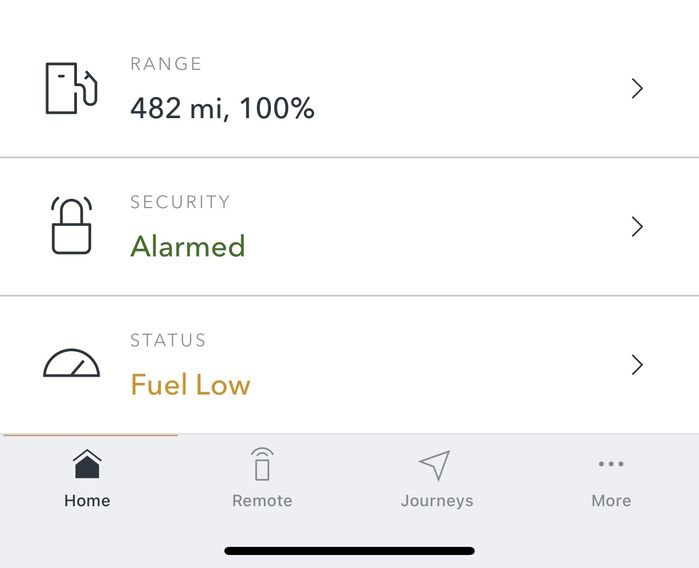Open the Remote key fob icon

click(x=262, y=464)
